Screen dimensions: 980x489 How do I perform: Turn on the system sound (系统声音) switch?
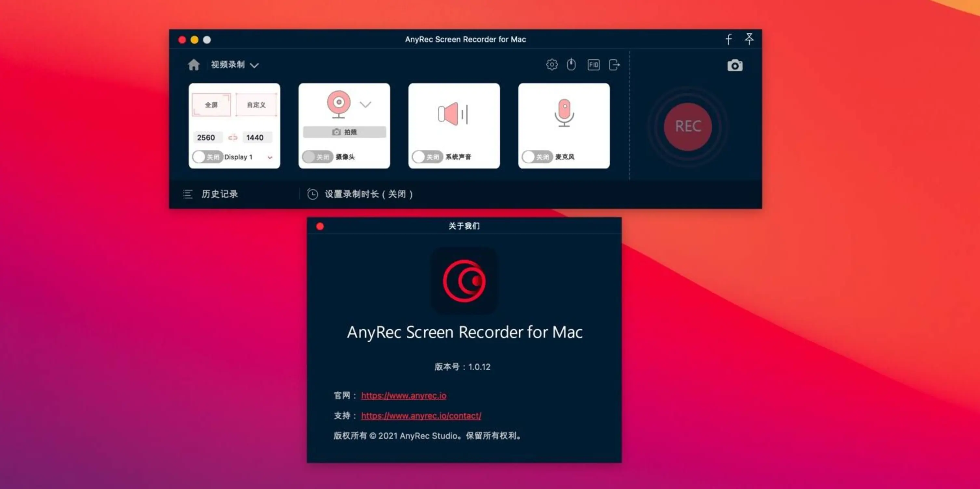click(x=427, y=157)
